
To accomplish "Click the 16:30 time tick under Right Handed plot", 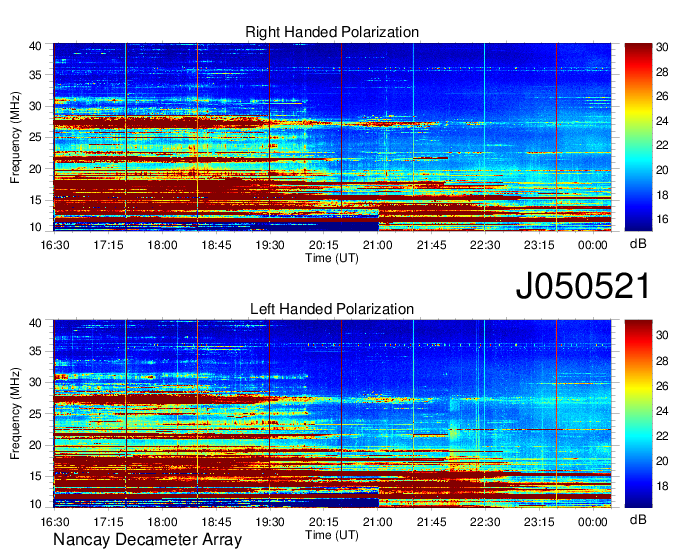I will click(x=55, y=245).
